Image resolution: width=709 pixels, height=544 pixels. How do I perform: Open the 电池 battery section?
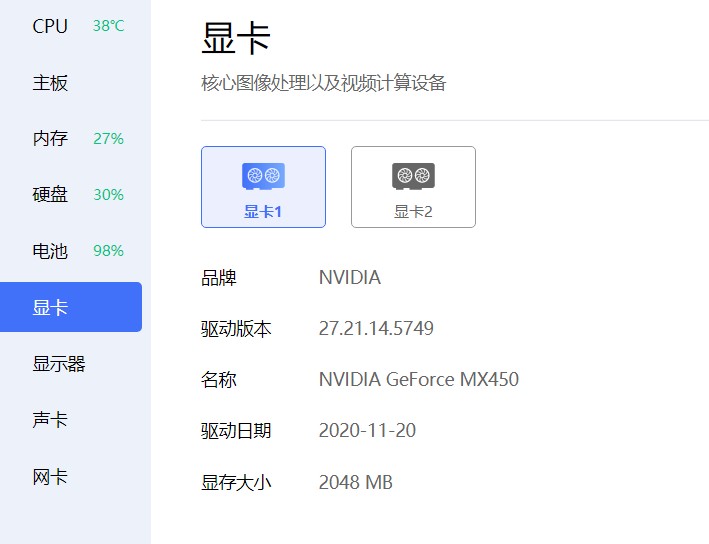(x=50, y=251)
